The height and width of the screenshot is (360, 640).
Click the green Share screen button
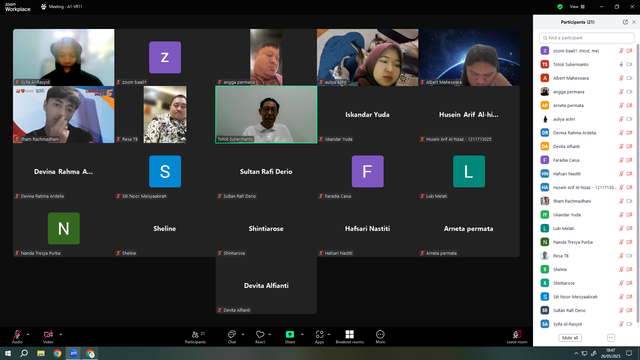pyautogui.click(x=290, y=336)
